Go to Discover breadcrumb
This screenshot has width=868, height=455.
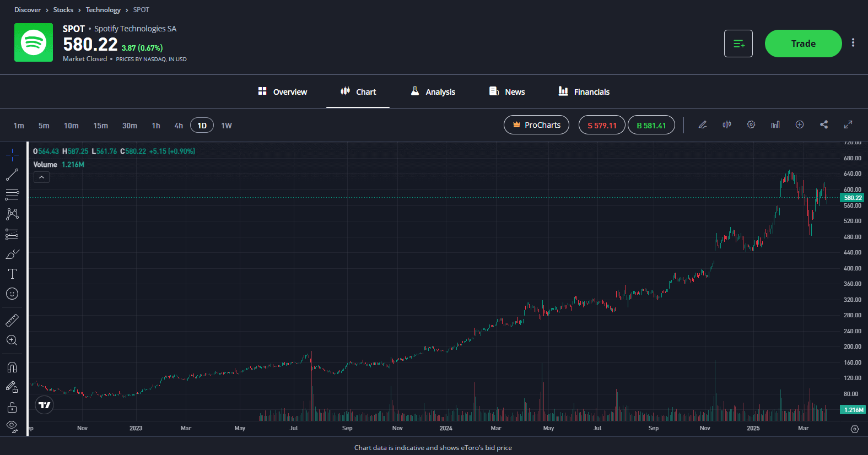[x=28, y=10]
